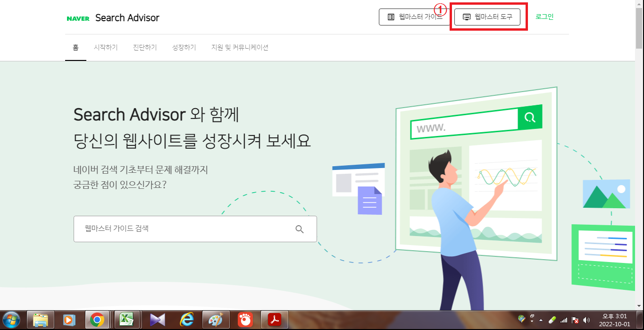The image size is (644, 330).
Task: Open the Search Advisor home title
Action: 127,18
